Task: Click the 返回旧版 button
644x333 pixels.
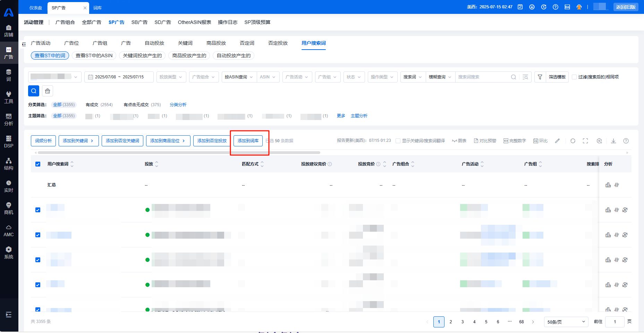Action: click(x=626, y=7)
